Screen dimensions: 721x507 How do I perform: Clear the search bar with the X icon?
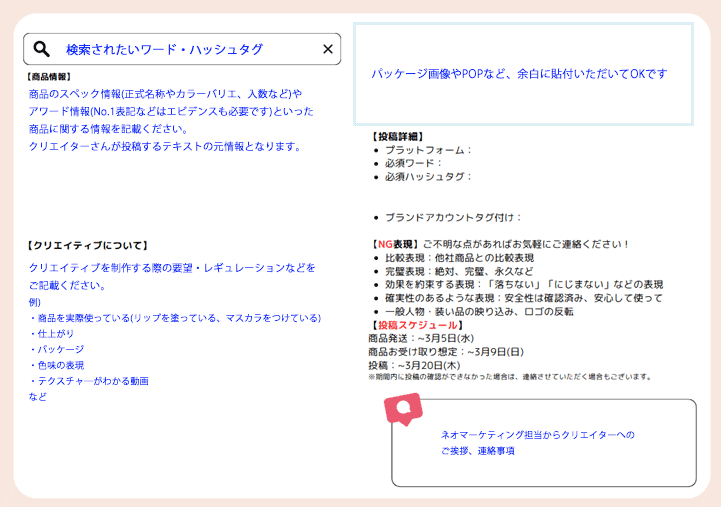pos(328,49)
